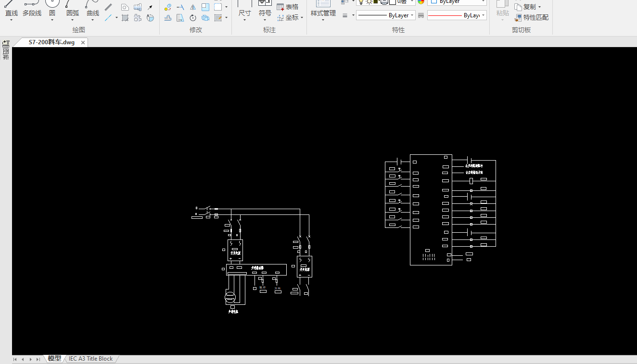Viewport: 637px width, 364px height.
Task: Toggle the layer lightbulb on/off icon
Action: tap(361, 2)
